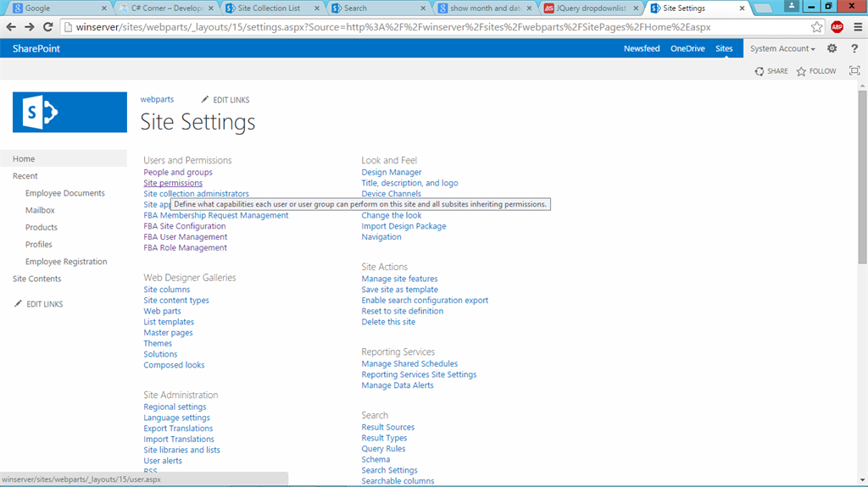868x487 pixels.
Task: Open Manage site features
Action: pyautogui.click(x=399, y=279)
